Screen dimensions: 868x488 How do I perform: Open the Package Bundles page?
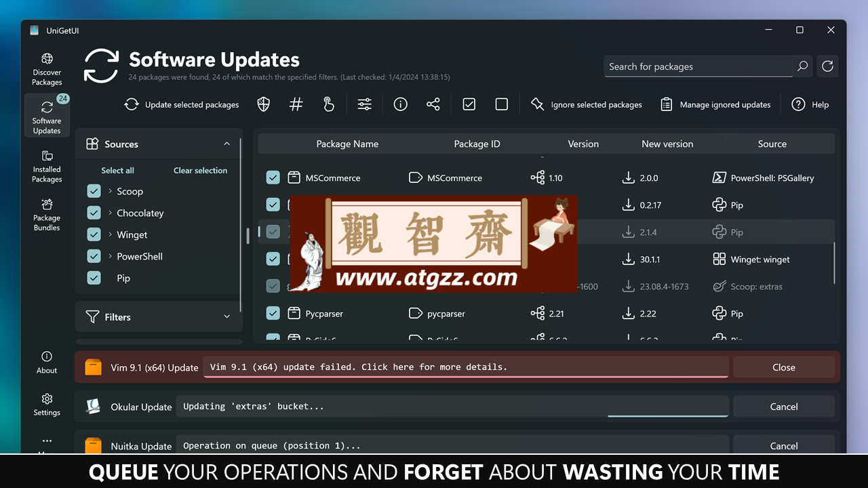[47, 215]
